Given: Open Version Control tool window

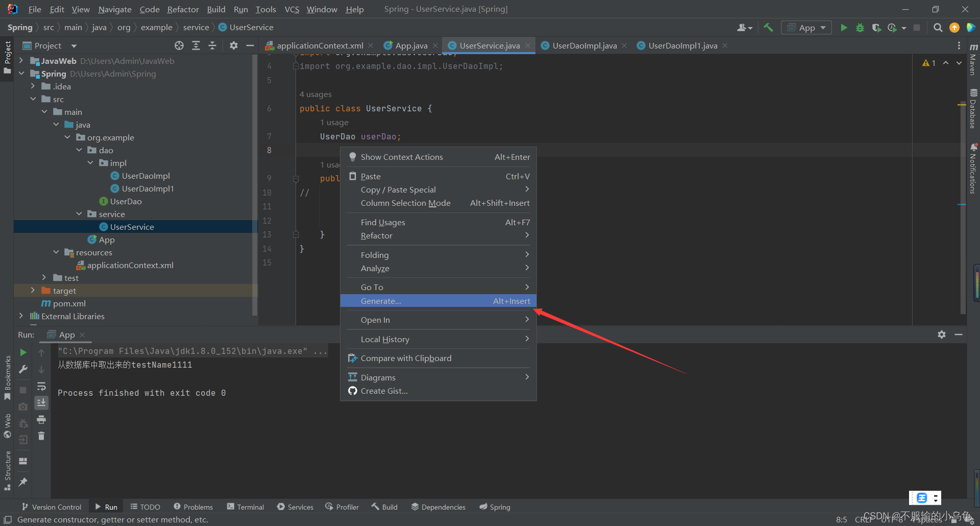Looking at the screenshot, I should [x=51, y=507].
